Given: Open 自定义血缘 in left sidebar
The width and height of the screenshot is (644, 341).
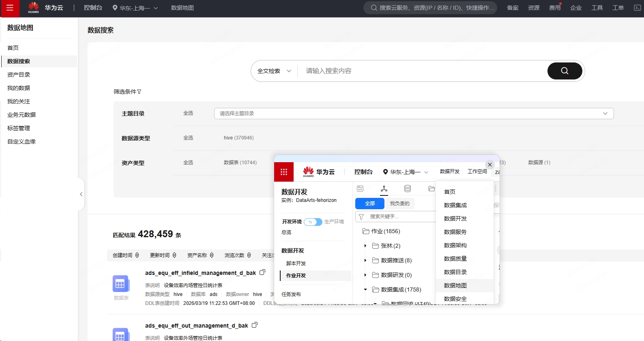Looking at the screenshot, I should click(21, 142).
